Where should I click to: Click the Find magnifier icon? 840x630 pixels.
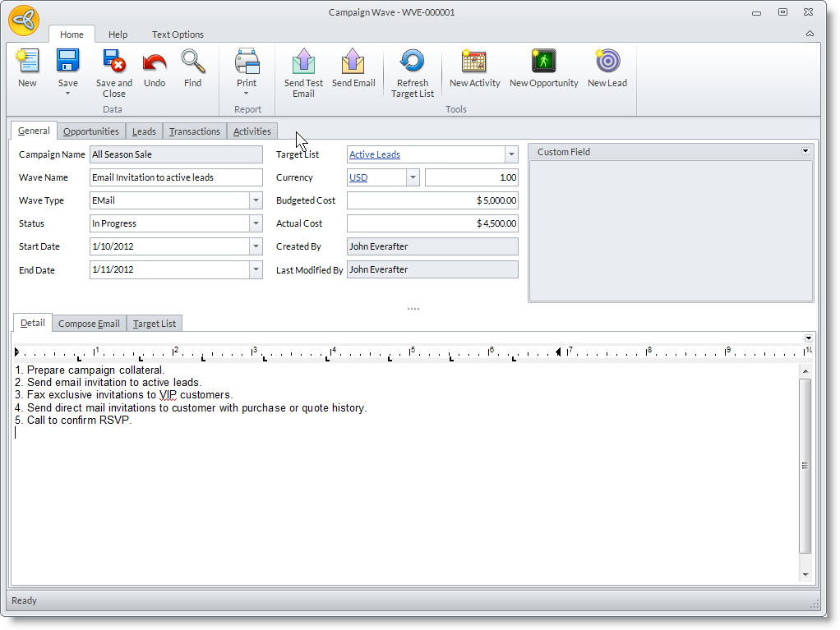(x=192, y=62)
